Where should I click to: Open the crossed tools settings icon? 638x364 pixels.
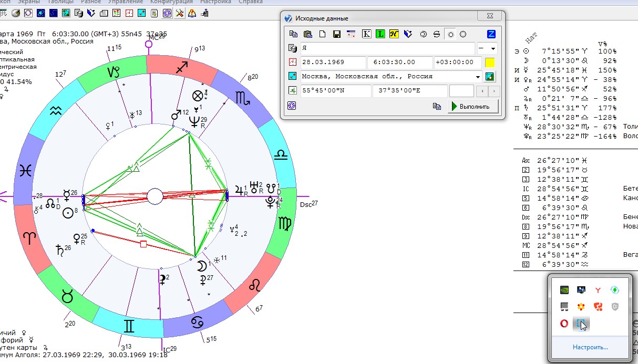(180, 13)
